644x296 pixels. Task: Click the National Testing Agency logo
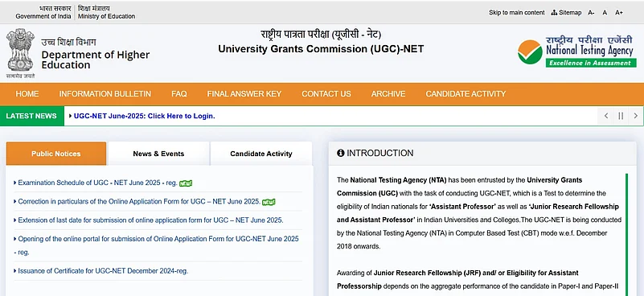(576, 51)
